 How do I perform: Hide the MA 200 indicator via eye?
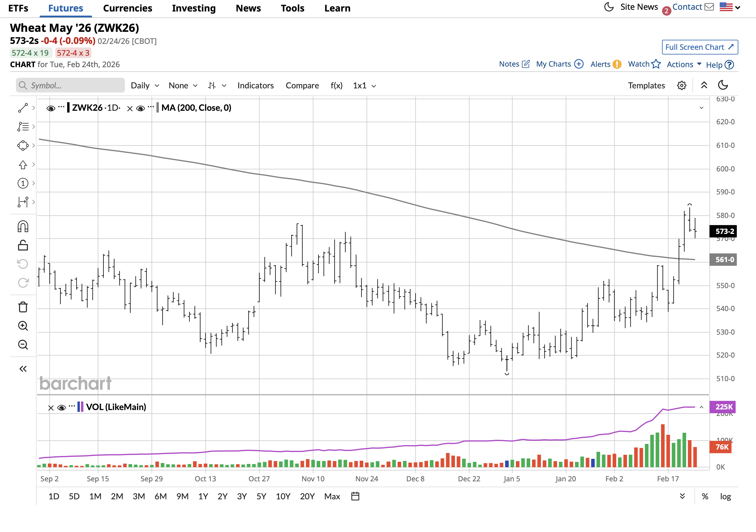click(x=140, y=108)
